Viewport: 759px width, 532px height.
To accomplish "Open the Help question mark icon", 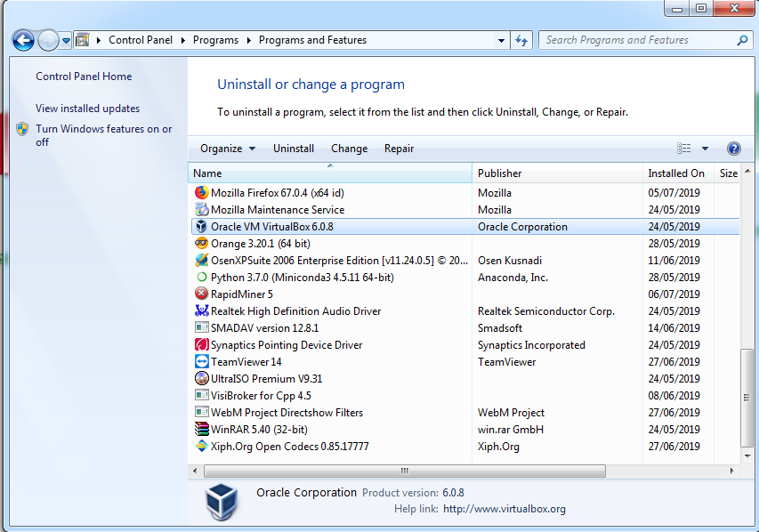I will [x=733, y=148].
